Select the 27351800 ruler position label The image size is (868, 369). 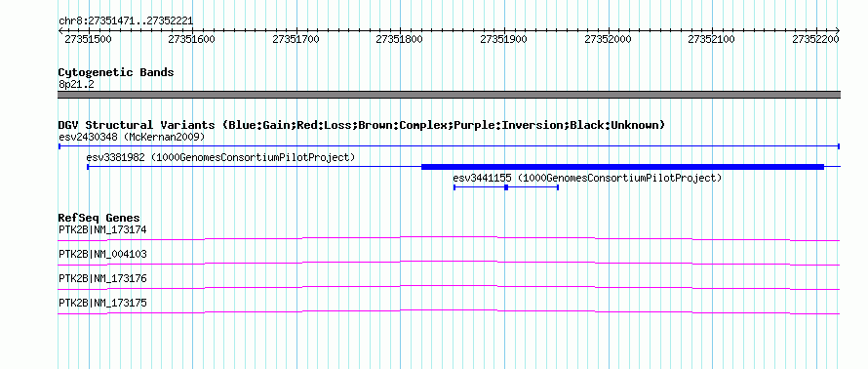click(x=399, y=39)
